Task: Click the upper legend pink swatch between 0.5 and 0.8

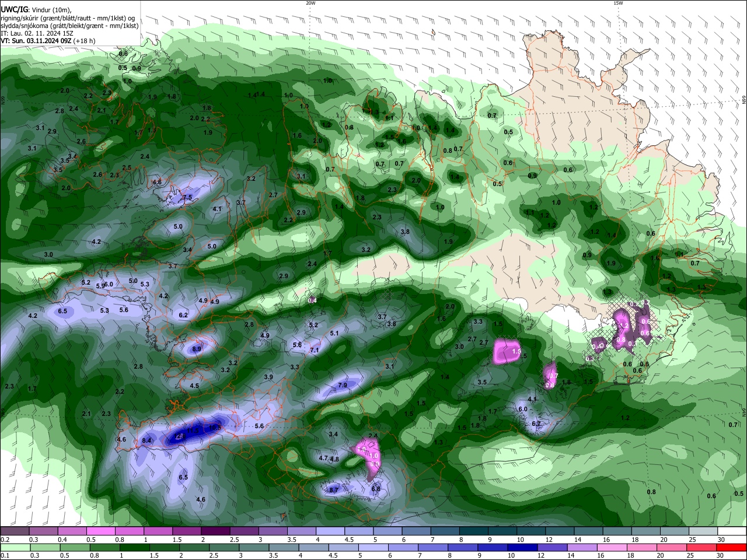Action: point(100,531)
